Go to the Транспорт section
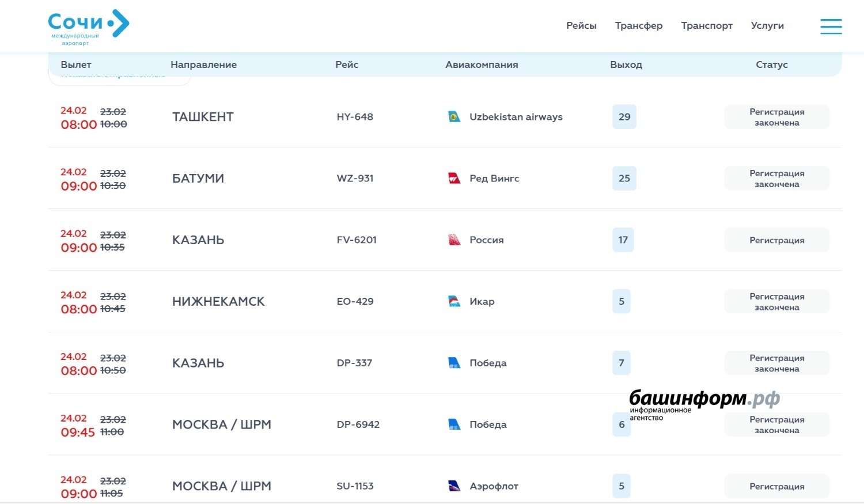Image resolution: width=864 pixels, height=504 pixels. pyautogui.click(x=707, y=26)
